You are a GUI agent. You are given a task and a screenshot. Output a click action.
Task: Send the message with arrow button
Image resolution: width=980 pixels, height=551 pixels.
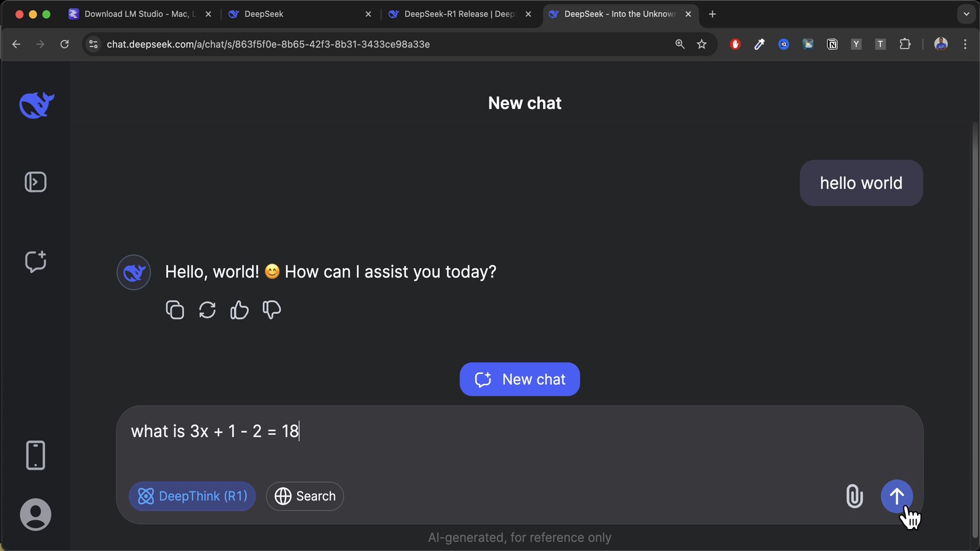(897, 496)
